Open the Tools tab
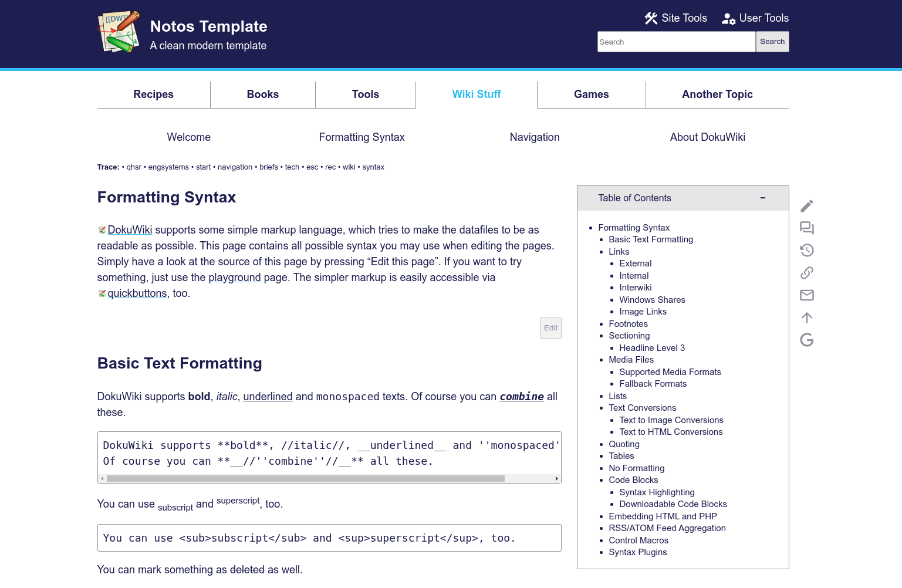Screen dimensions: 902x588 click(366, 94)
